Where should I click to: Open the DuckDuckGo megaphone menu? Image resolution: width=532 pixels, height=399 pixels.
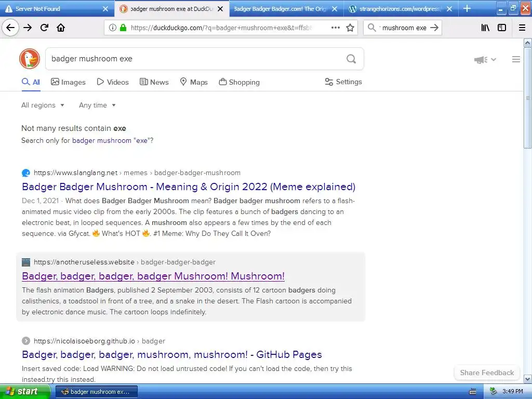click(485, 60)
